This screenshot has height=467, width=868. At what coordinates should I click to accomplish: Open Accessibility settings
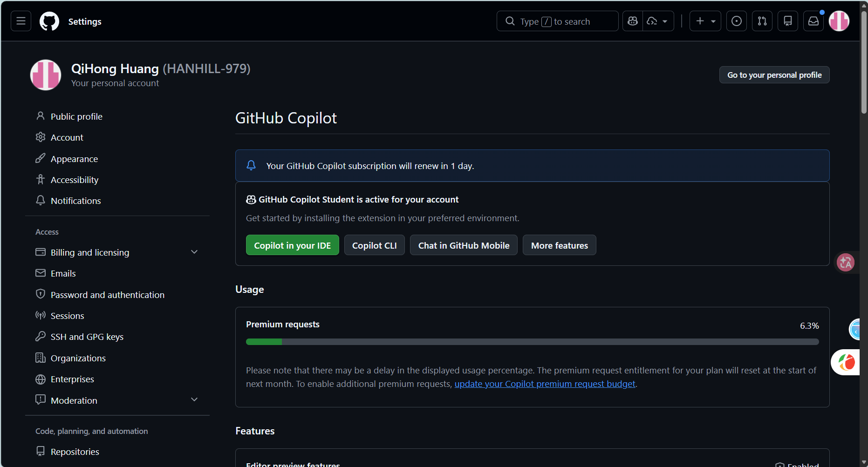(x=75, y=180)
